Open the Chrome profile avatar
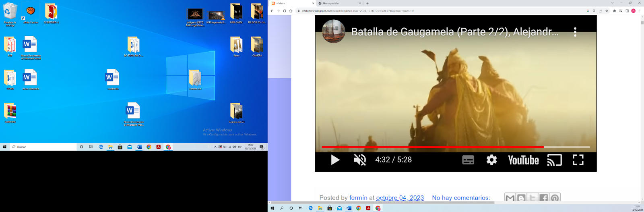Viewport: 644px width, 212px height. [x=633, y=11]
